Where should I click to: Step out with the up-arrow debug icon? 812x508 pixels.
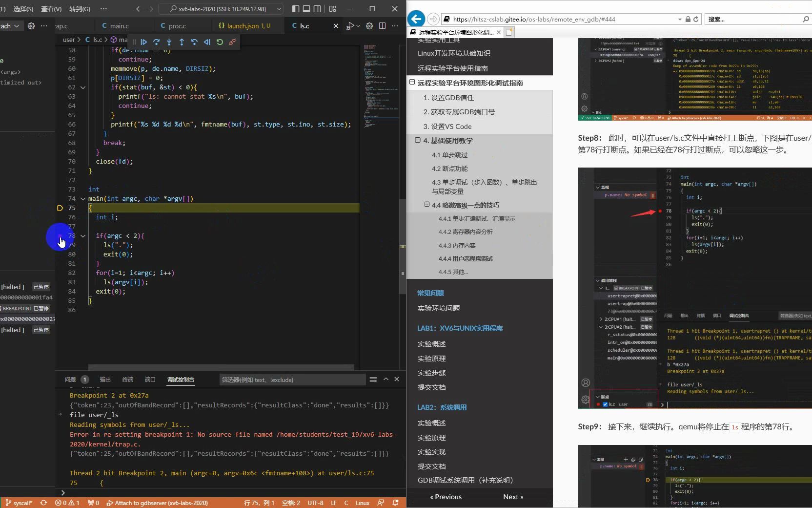click(182, 42)
